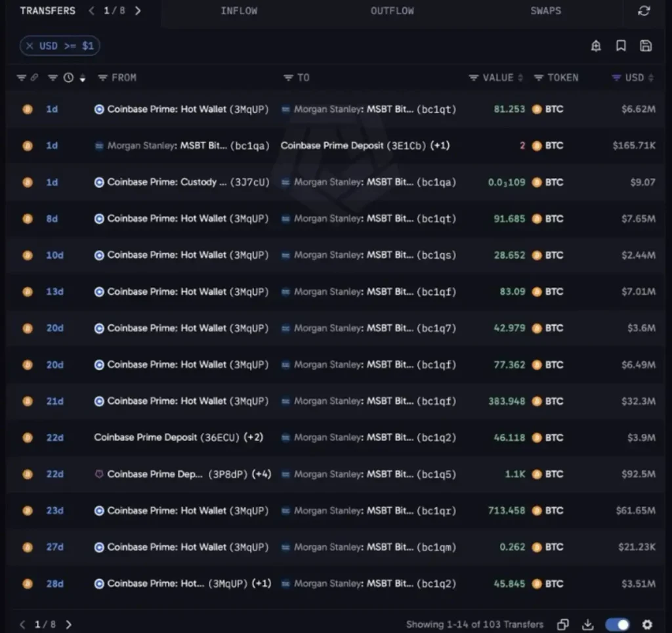
Task: Click the 27d timestamp
Action: 55,547
